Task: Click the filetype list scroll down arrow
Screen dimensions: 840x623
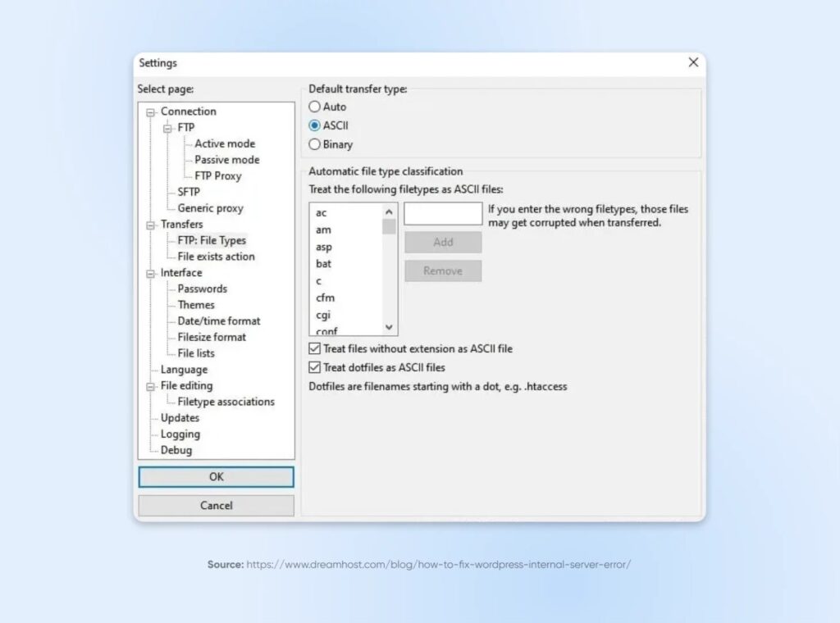Action: [x=389, y=327]
